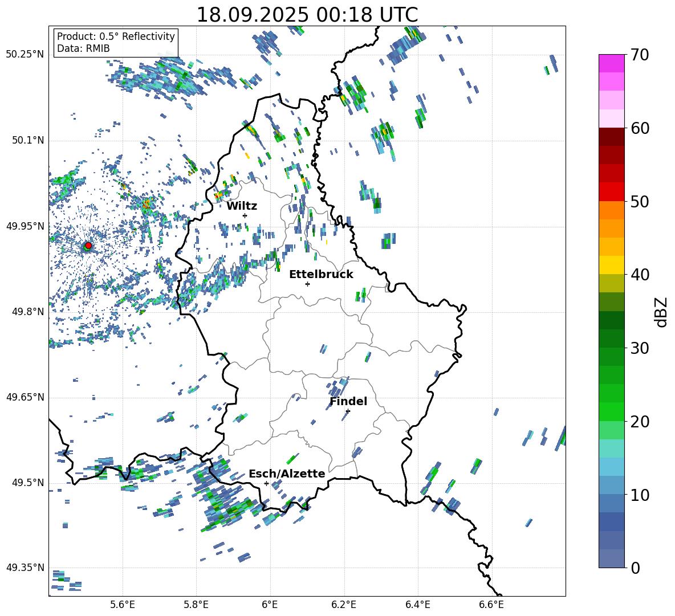The height and width of the screenshot is (616, 675).
Task: Click the Esch/Alzette station cross marker
Action: click(x=266, y=483)
